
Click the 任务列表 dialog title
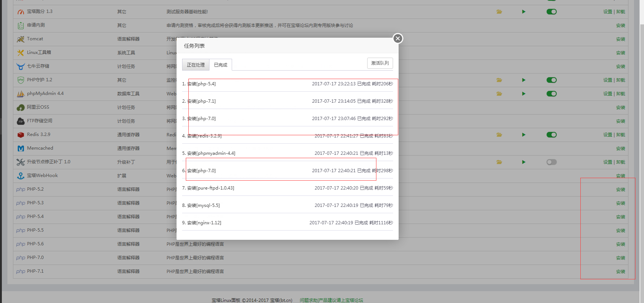[194, 46]
